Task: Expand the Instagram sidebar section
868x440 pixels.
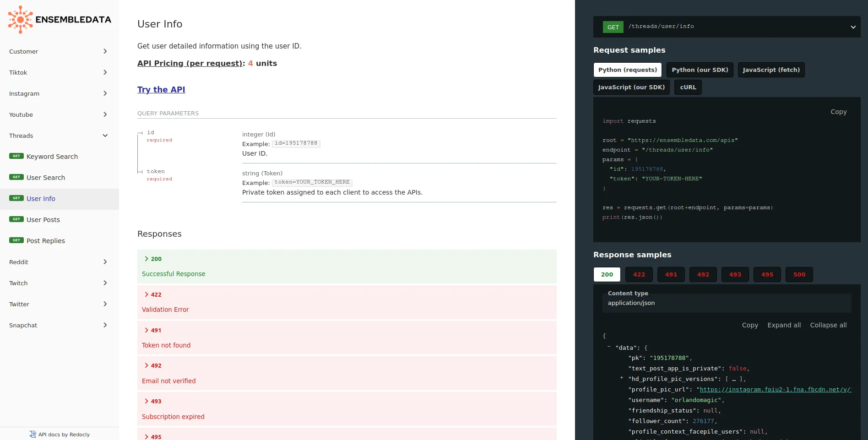Action: pyautogui.click(x=60, y=93)
